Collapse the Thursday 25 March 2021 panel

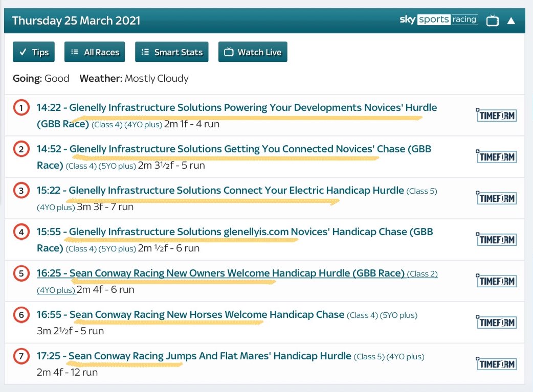pyautogui.click(x=511, y=21)
